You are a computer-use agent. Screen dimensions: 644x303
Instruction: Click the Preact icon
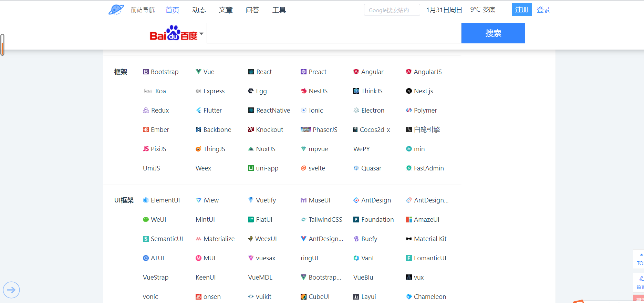(x=303, y=72)
